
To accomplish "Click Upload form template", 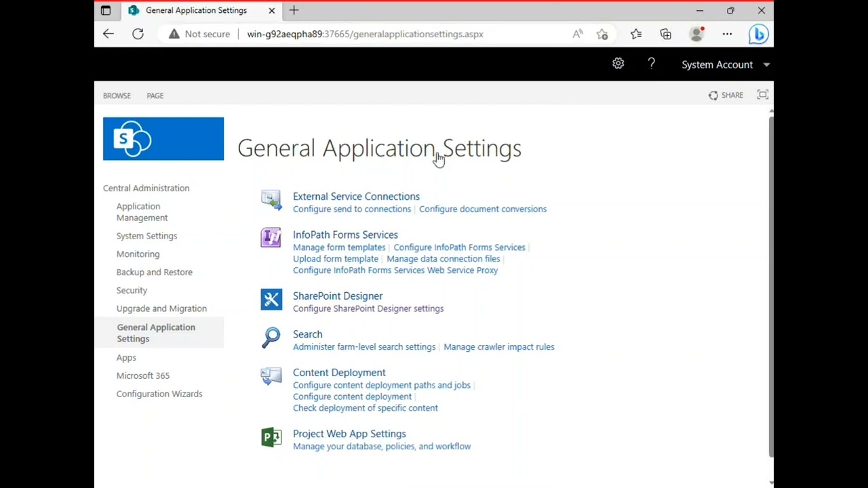I will click(x=336, y=259).
